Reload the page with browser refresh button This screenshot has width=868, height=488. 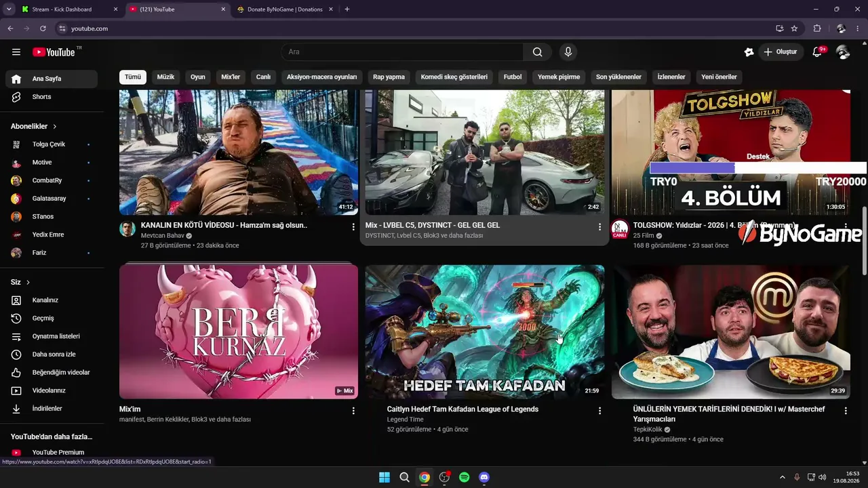tap(43, 28)
